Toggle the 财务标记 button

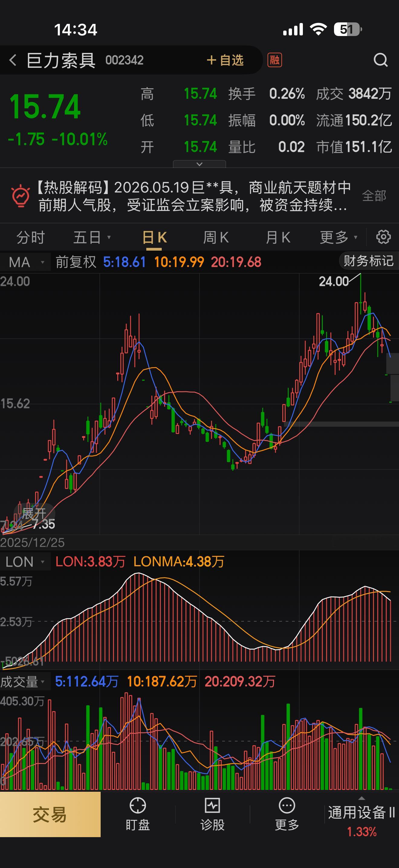368,261
